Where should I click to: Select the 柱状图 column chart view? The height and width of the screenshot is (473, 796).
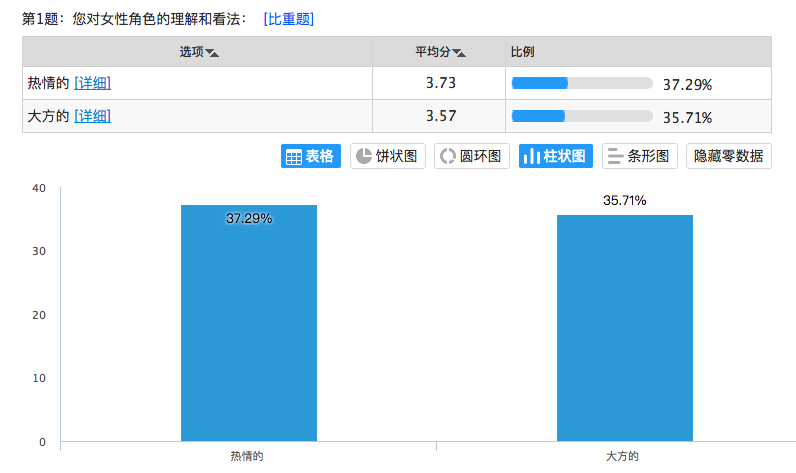[x=556, y=156]
